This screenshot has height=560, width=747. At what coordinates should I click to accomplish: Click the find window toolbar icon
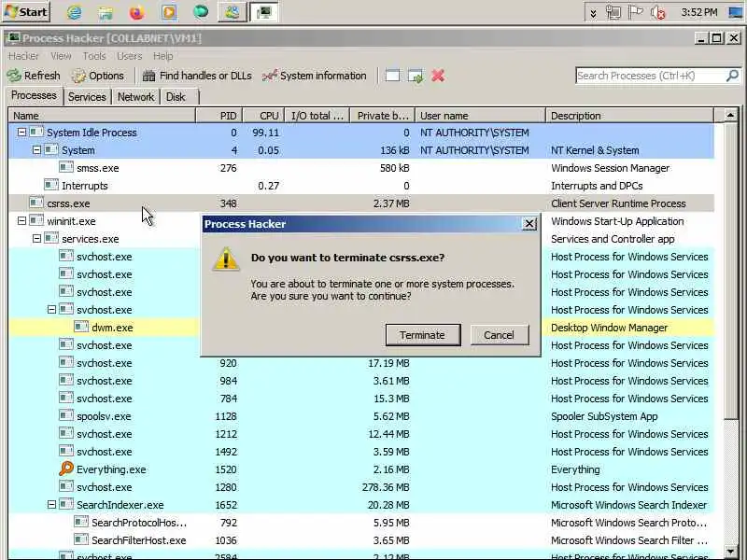click(x=392, y=76)
